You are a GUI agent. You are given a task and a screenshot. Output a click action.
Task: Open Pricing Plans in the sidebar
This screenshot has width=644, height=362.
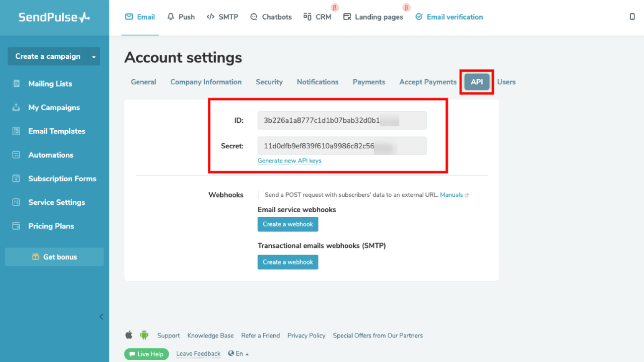click(x=51, y=226)
